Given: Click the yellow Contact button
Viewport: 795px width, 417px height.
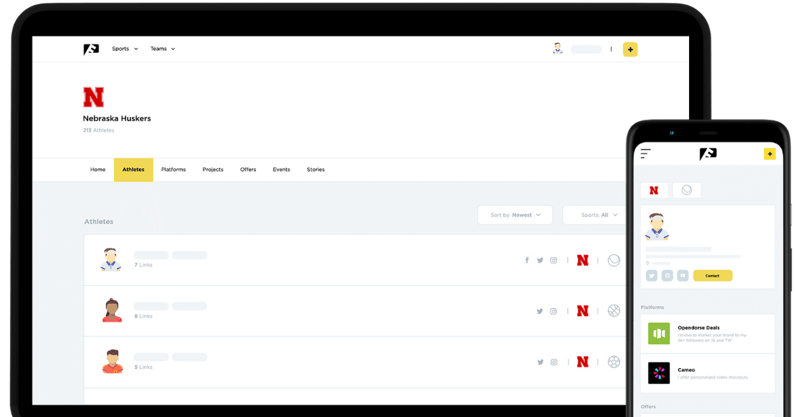Looking at the screenshot, I should coord(712,275).
